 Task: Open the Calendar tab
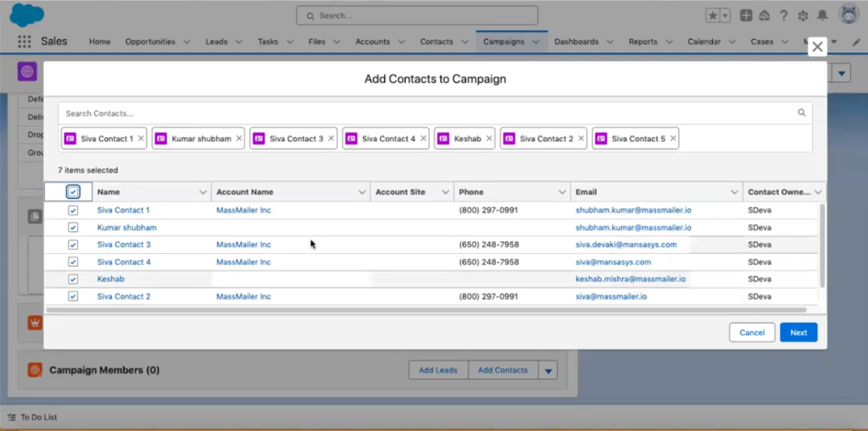point(704,41)
